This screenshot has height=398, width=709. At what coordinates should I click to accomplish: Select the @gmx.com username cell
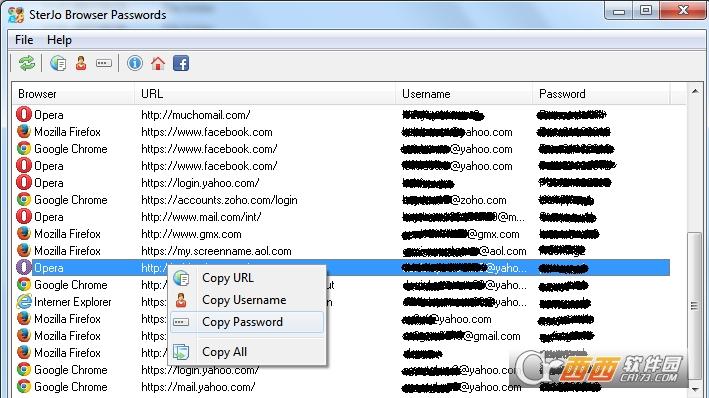point(460,234)
